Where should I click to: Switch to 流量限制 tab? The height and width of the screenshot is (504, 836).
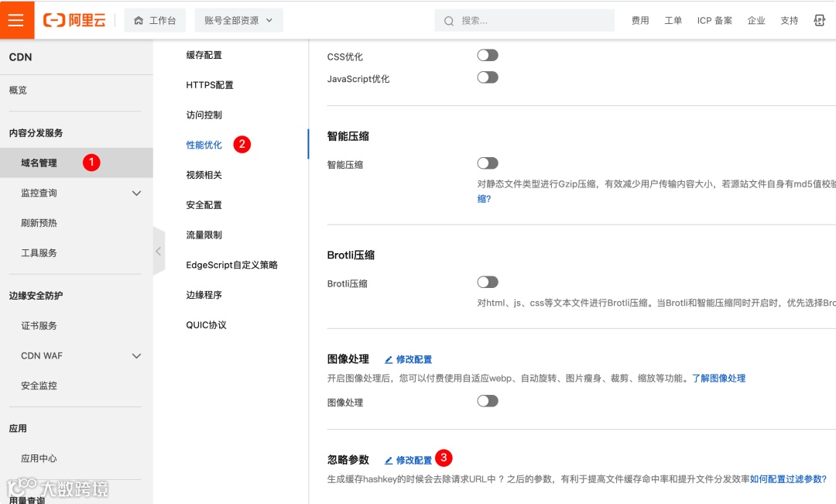click(204, 235)
